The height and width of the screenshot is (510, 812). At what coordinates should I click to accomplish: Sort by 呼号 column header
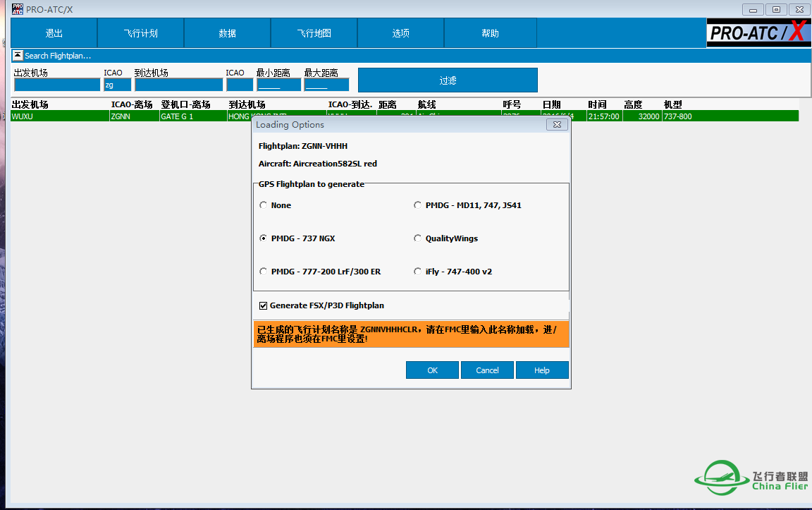point(512,104)
